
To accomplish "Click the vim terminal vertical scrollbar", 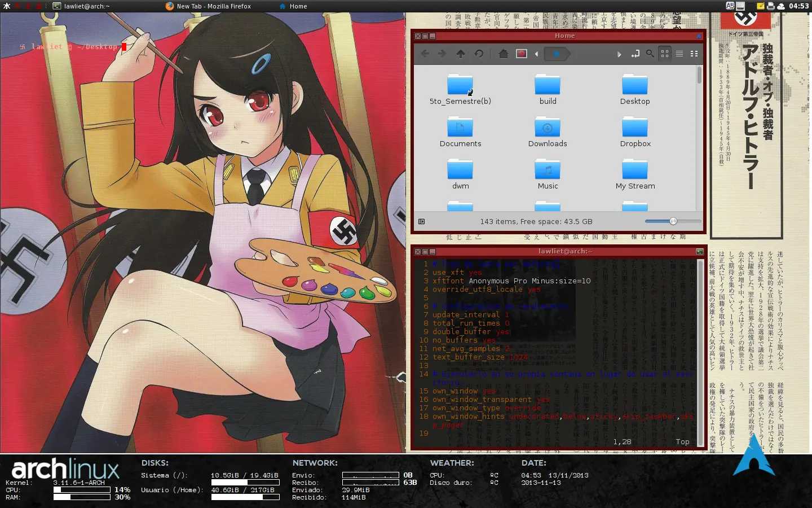I will [x=700, y=353].
